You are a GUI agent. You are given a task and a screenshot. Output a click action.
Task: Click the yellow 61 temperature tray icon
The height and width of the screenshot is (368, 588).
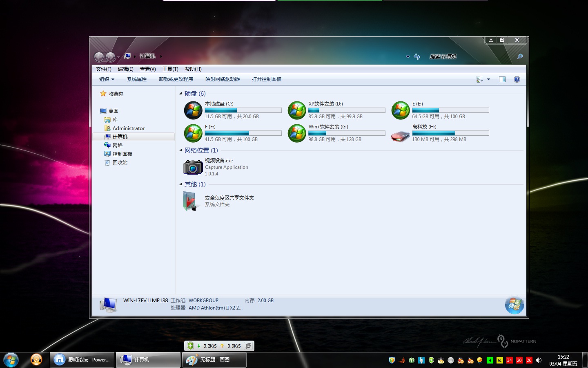500,360
